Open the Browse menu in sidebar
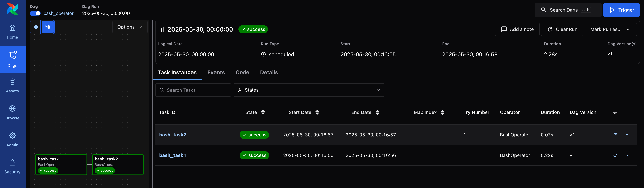Screen dimensions: 644x188 [x=12, y=113]
